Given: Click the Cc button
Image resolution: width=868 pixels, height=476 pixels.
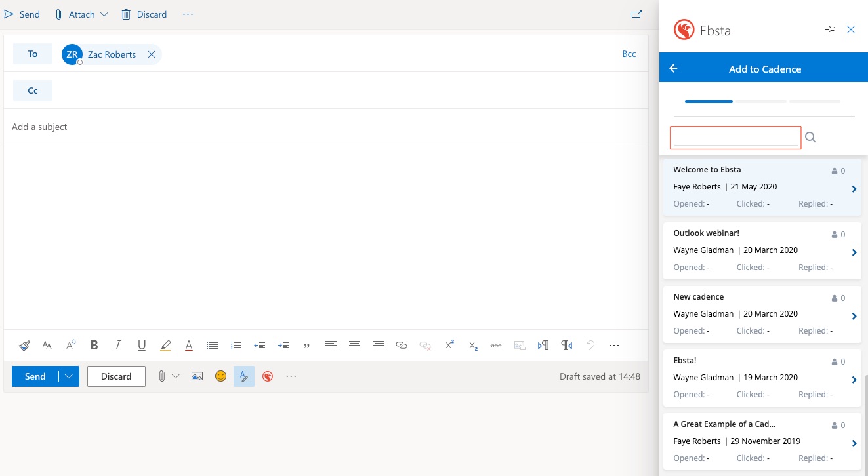Looking at the screenshot, I should coord(33,90).
